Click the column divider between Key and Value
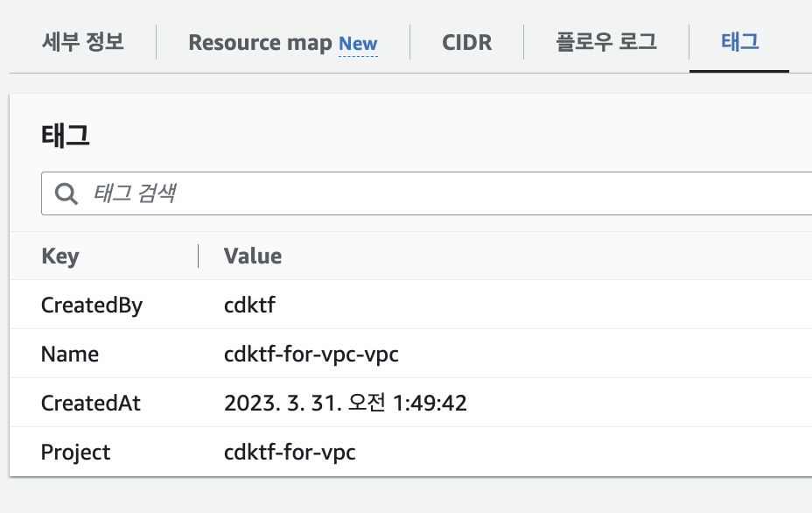Image resolution: width=812 pixels, height=513 pixels. coord(199,256)
